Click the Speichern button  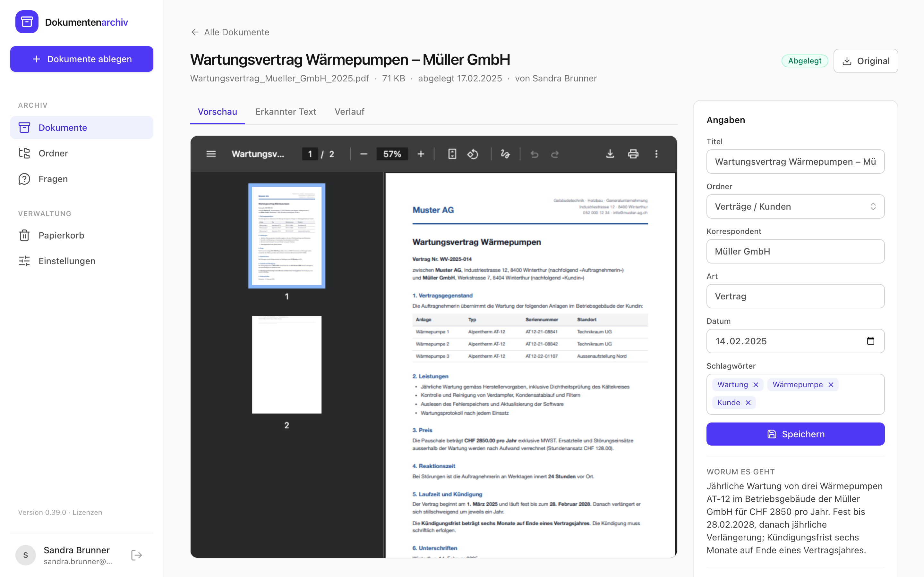[x=795, y=434]
